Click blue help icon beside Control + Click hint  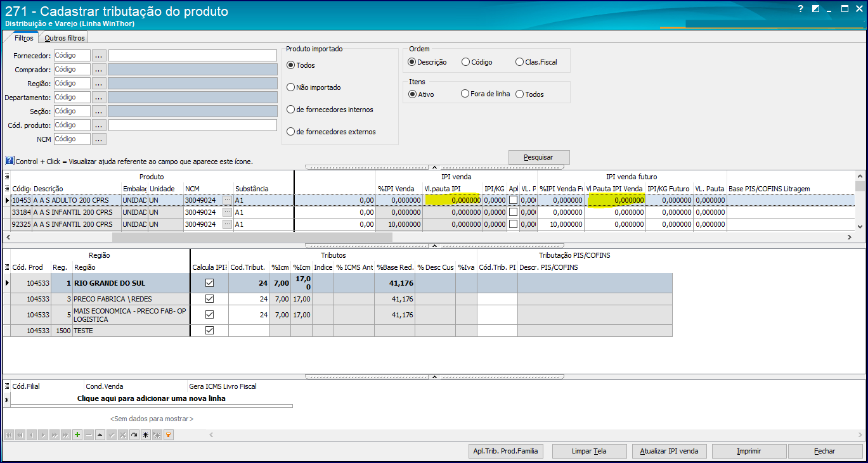point(10,161)
